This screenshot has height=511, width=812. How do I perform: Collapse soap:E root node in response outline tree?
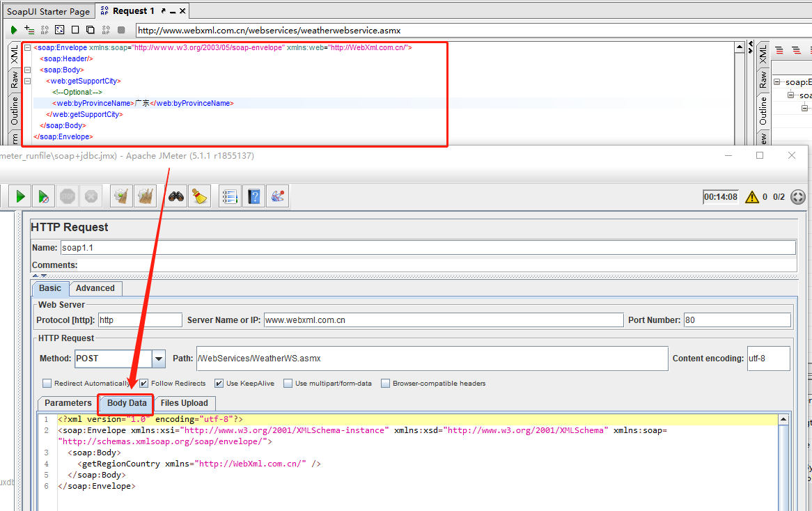coord(777,81)
